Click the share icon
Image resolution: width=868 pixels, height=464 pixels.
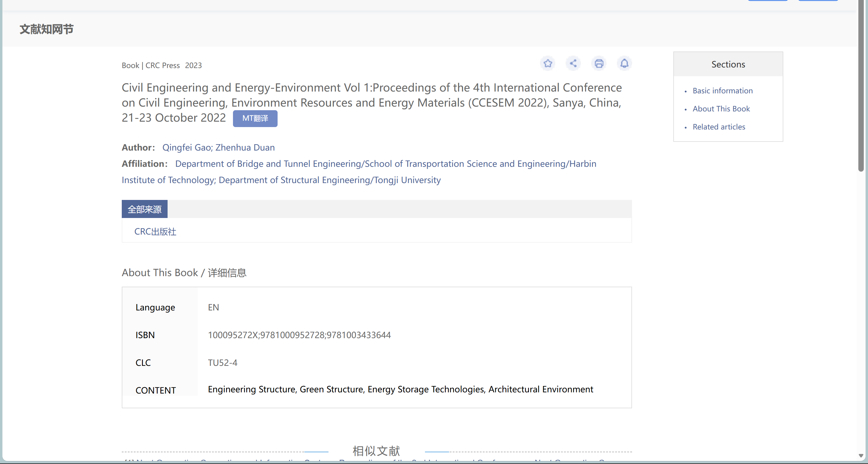point(573,63)
